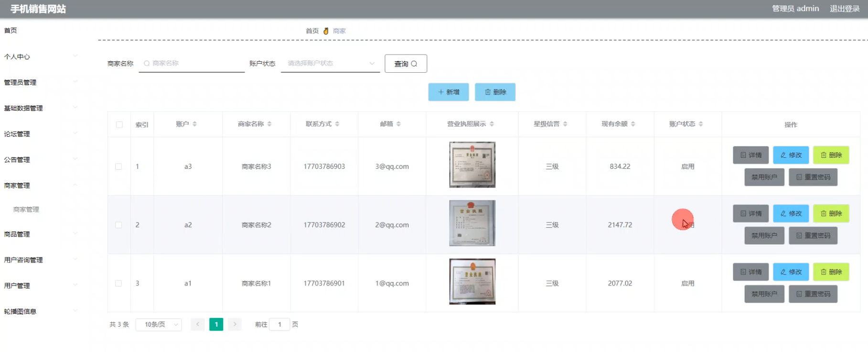The width and height of the screenshot is (868, 352).
Task: Open the 10条/页 page size dropdown
Action: (x=159, y=324)
